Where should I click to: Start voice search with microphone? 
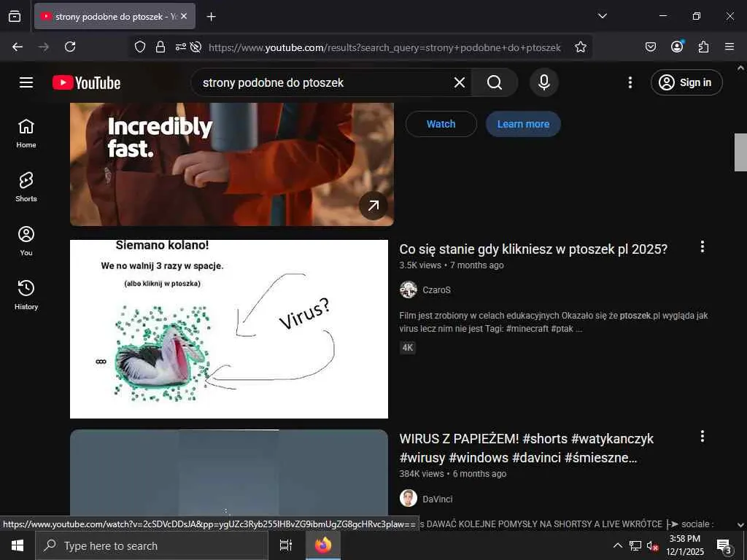544,82
